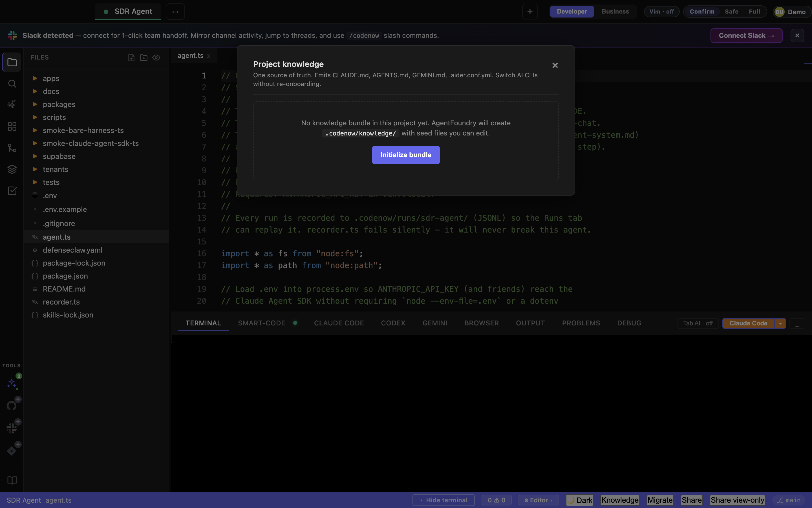The height and width of the screenshot is (508, 812).
Task: Close the Project knowledge dialog
Action: click(x=555, y=65)
